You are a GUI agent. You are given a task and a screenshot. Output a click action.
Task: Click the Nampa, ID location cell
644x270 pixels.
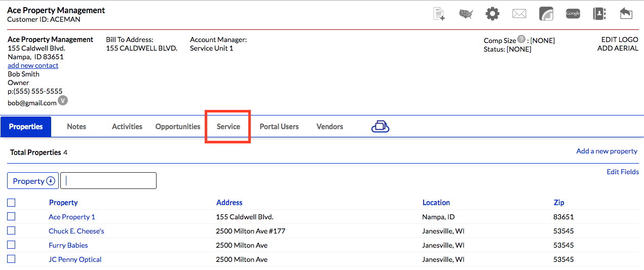pyautogui.click(x=438, y=217)
